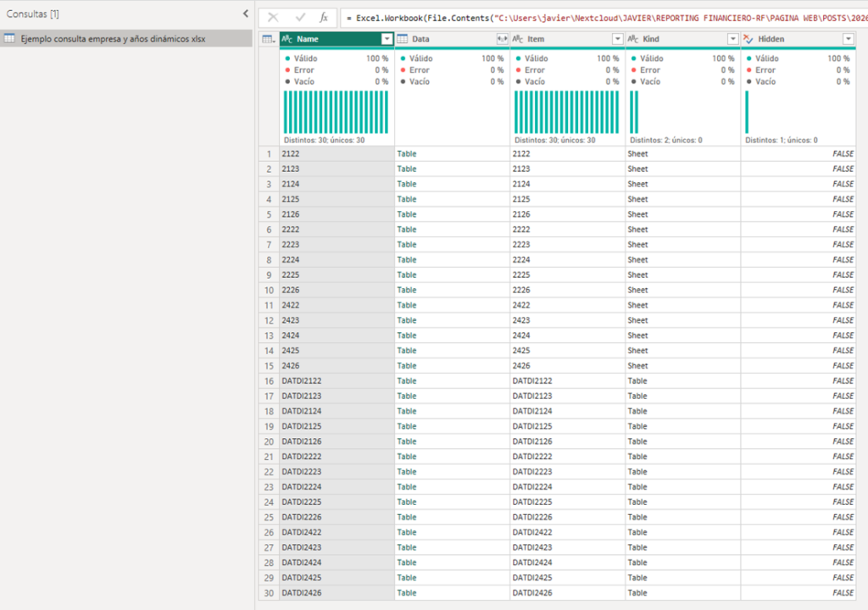868x610 pixels.
Task: Click the Name column text type icon
Action: 287,39
